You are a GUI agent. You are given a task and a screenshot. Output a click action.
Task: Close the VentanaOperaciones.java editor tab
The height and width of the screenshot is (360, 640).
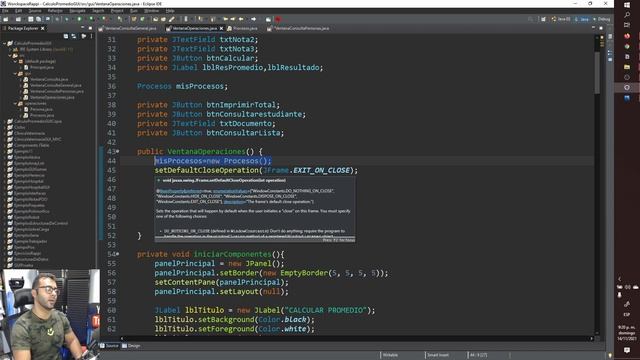(221, 28)
